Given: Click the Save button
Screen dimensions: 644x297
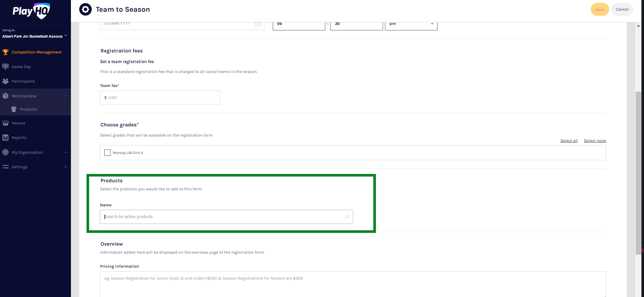Looking at the screenshot, I should (x=600, y=9).
